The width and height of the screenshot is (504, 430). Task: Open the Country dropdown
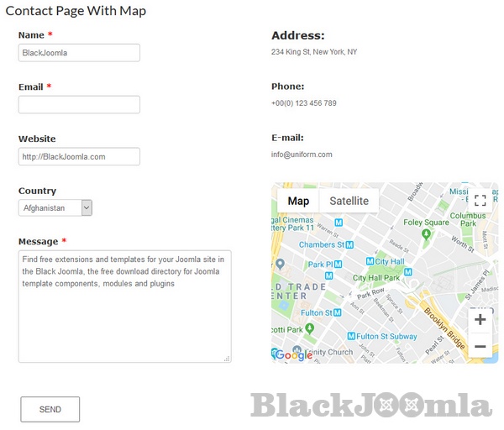(x=55, y=207)
